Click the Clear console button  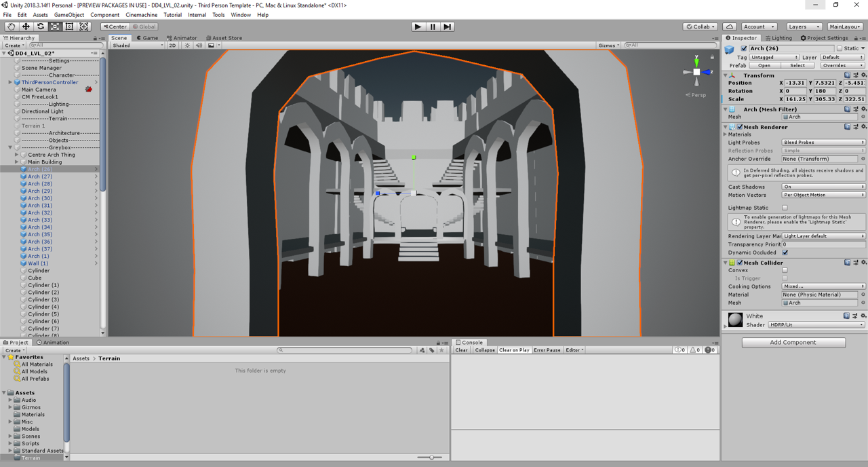(x=461, y=350)
